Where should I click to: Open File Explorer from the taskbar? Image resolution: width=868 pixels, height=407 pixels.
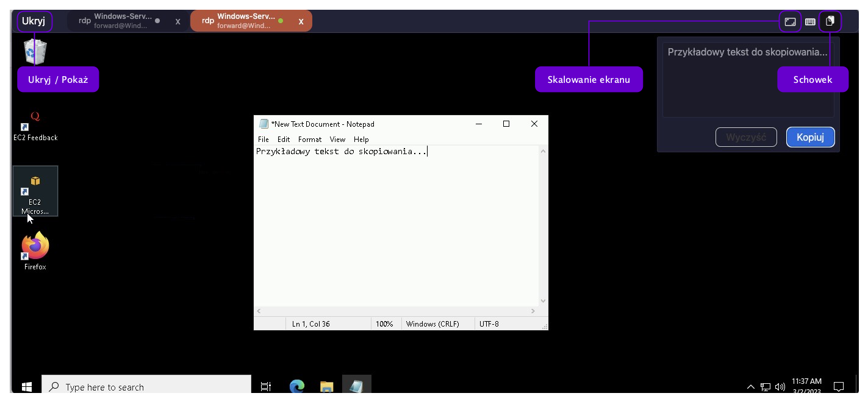[x=327, y=386]
